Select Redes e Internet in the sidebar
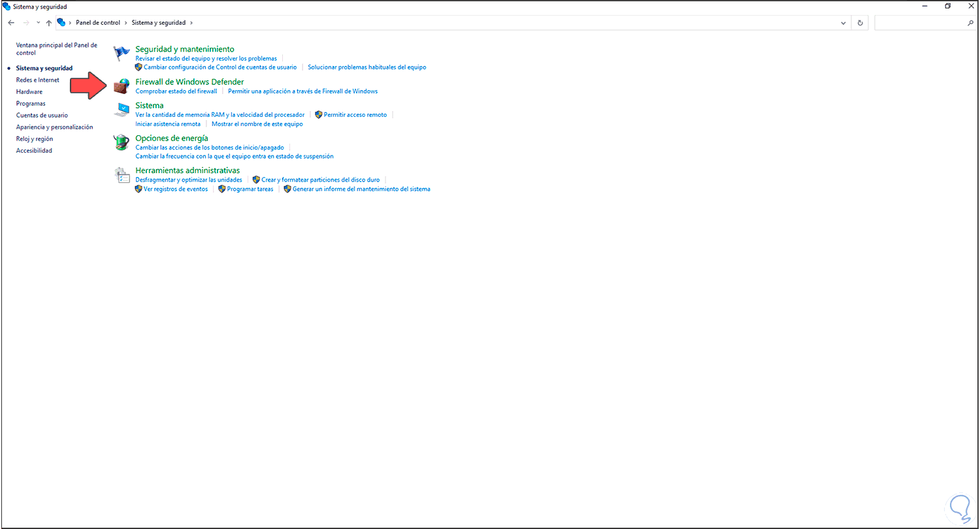 pos(38,80)
